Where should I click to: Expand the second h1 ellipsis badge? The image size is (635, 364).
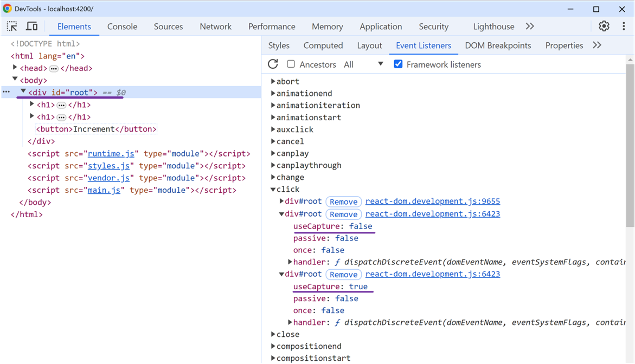pos(61,118)
